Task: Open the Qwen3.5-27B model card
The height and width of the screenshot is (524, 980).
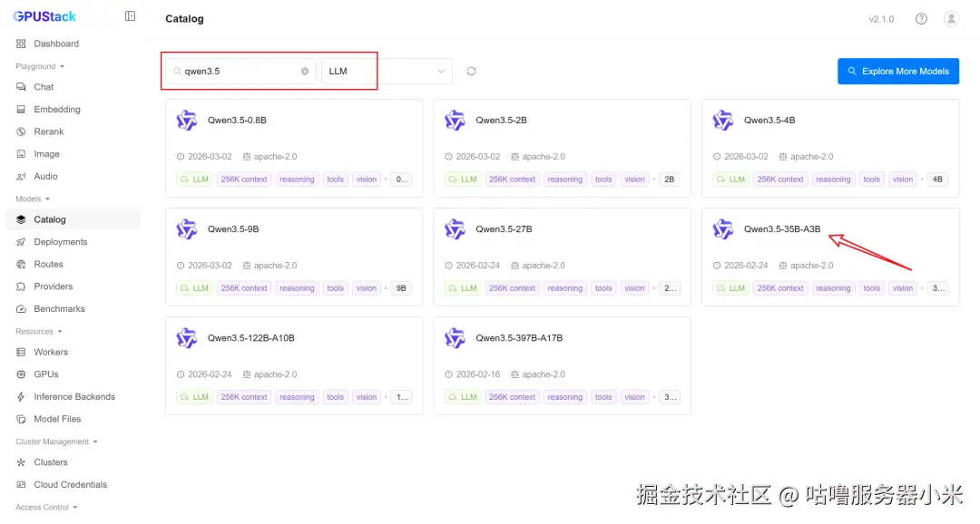Action: [562, 257]
